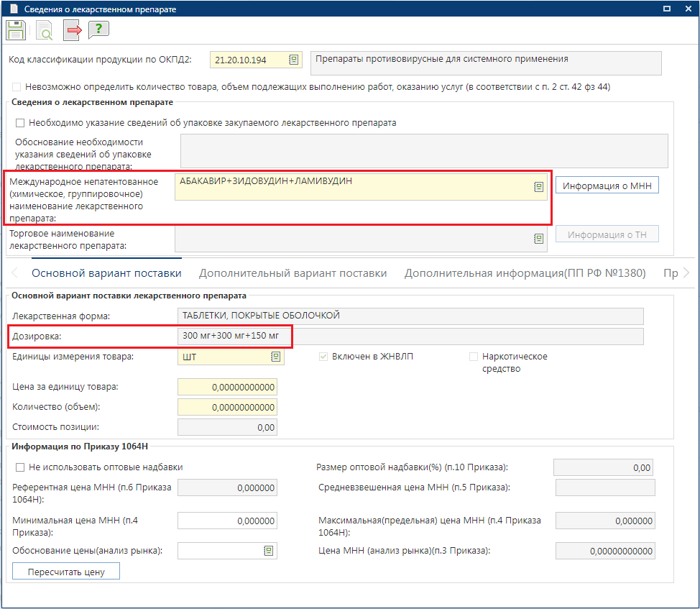Close the 'Сведения о лекарственном препарате' window
Viewport: 700px width, 609px height.
pos(689,9)
